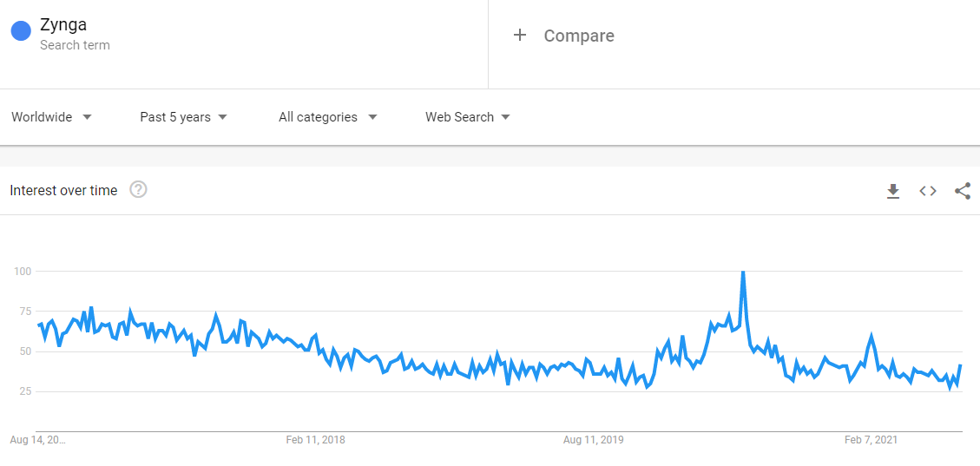This screenshot has width=980, height=466.
Task: Open the Past 5 years dropdown
Action: [x=183, y=117]
